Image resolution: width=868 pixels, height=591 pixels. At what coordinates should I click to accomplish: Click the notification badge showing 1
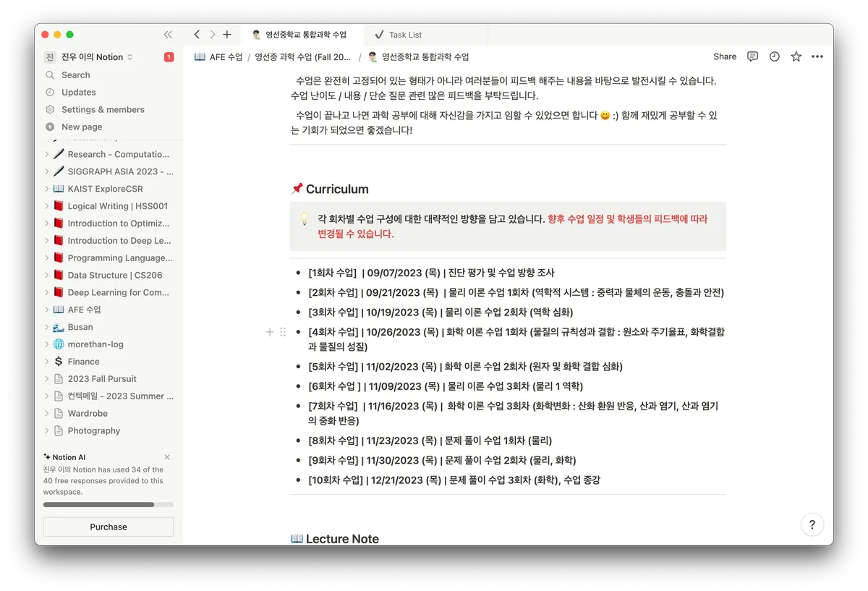coord(169,57)
